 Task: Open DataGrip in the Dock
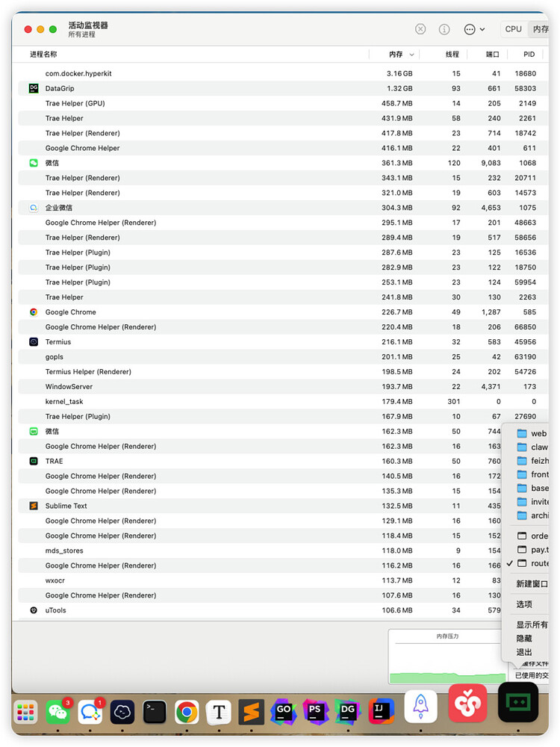pyautogui.click(x=348, y=712)
